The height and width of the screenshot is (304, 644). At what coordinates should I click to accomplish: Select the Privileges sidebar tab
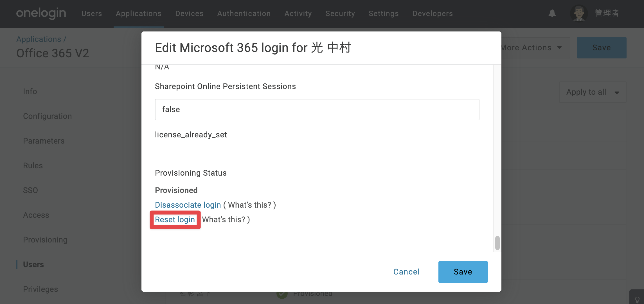(40, 289)
